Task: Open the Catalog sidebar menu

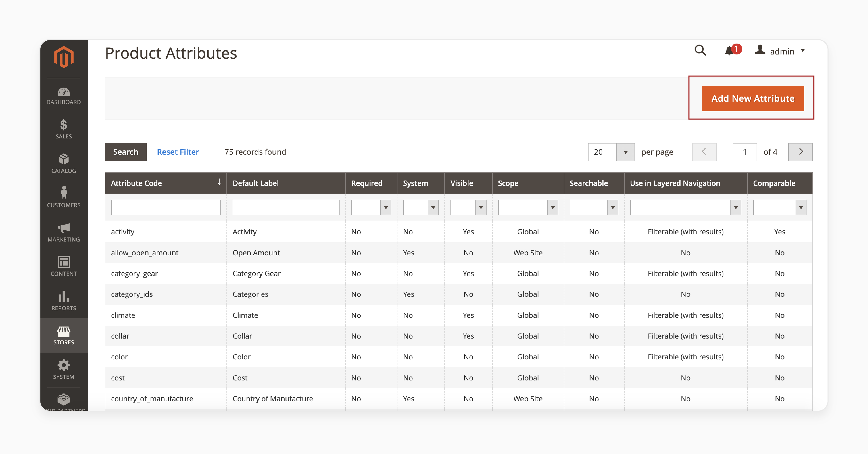Action: [64, 164]
